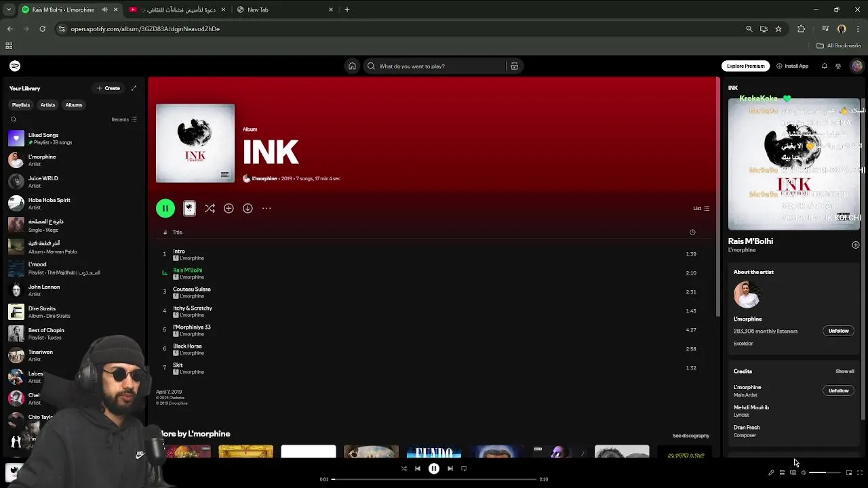The width and height of the screenshot is (868, 488).
Task: Open See discography link
Action: 690,436
